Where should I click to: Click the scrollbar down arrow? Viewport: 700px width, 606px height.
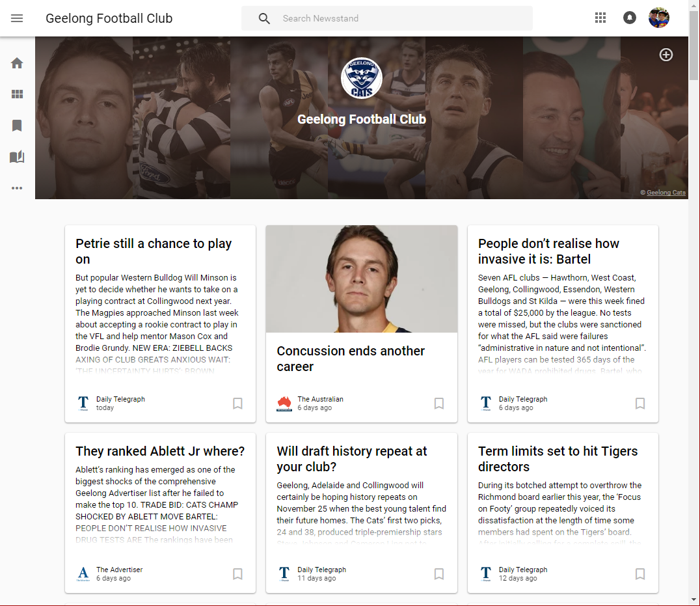693,599
